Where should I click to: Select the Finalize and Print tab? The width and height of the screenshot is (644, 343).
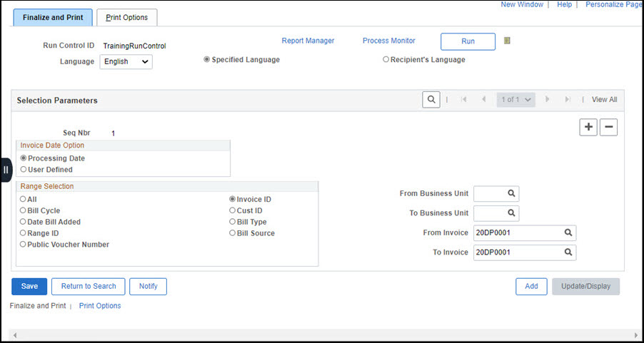coord(52,17)
